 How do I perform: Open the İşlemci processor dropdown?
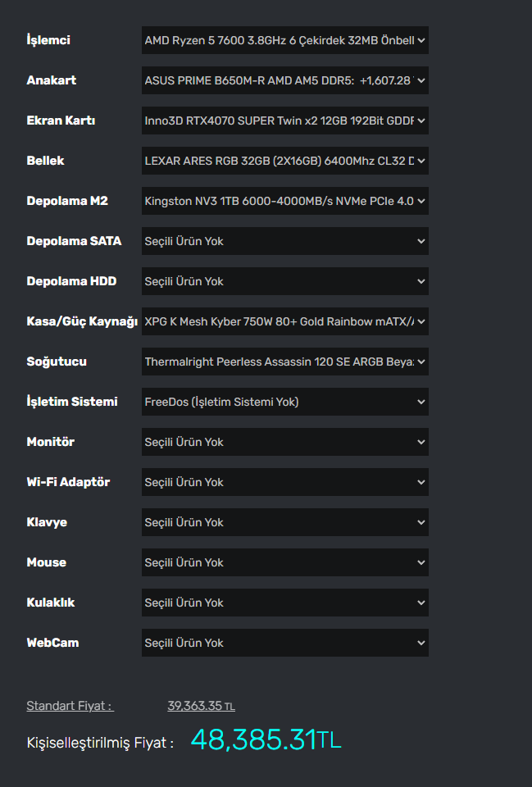(284, 40)
